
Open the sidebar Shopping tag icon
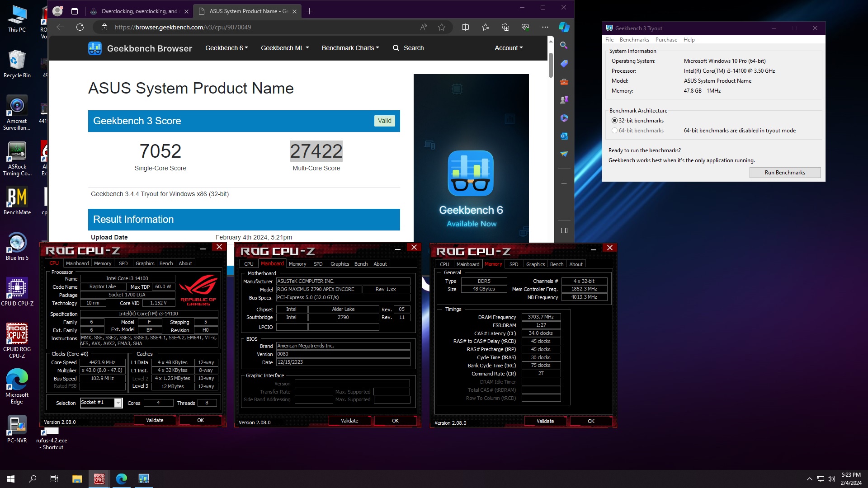click(x=564, y=64)
